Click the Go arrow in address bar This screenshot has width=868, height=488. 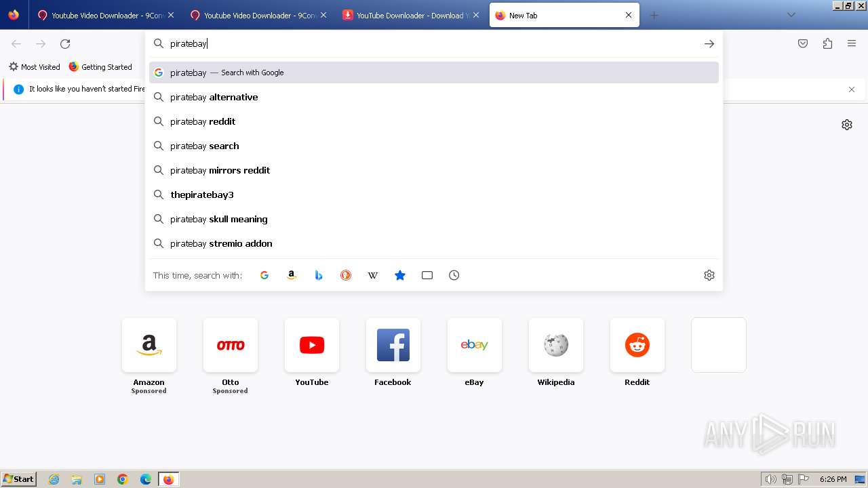point(709,43)
